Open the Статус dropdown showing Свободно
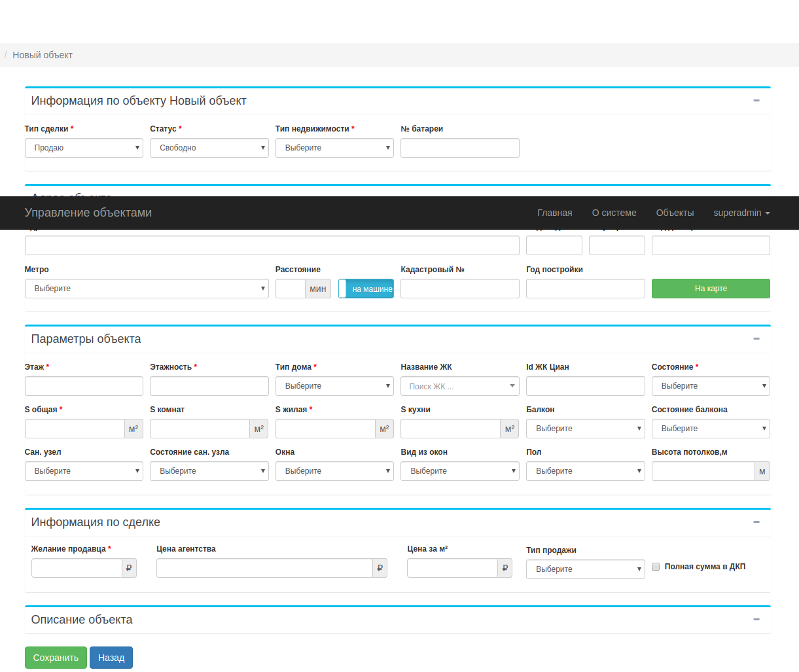The width and height of the screenshot is (799, 672). pyautogui.click(x=209, y=148)
